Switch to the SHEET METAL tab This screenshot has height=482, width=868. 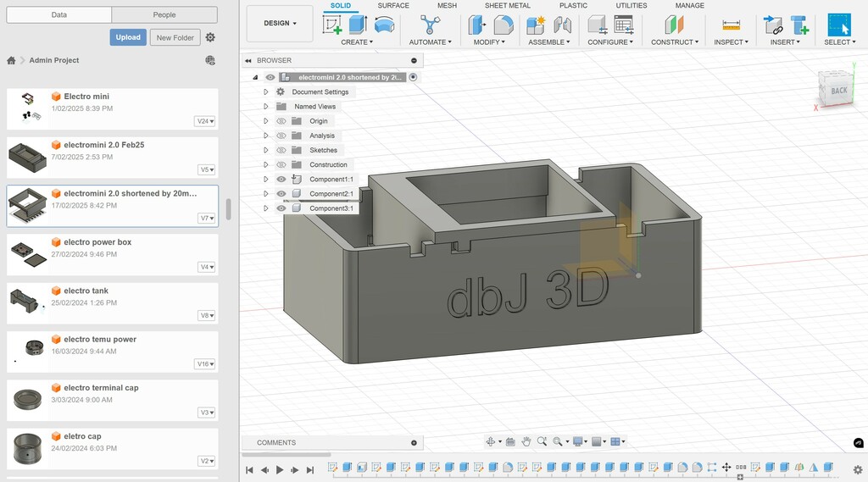507,6
